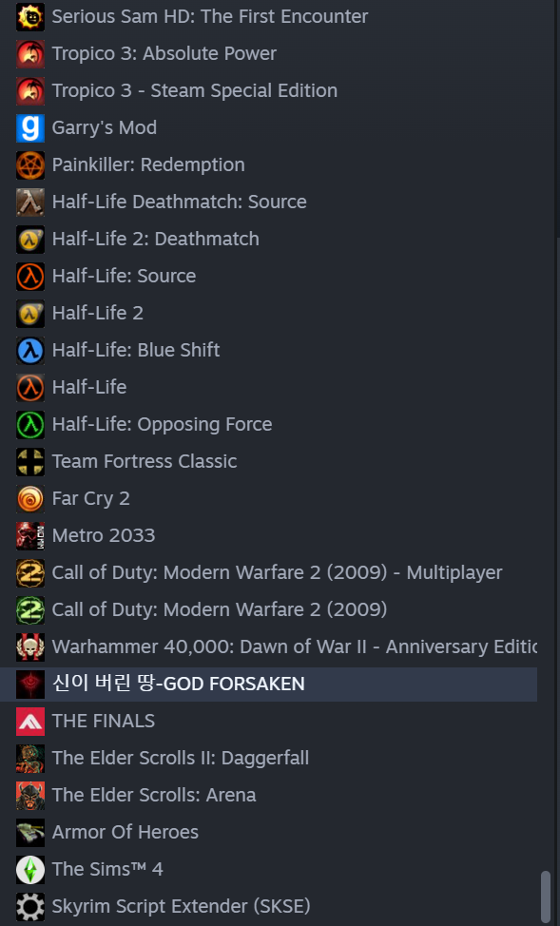The width and height of the screenshot is (560, 926).
Task: Select the Half-Life: Blue Shift lambda icon
Action: pyautogui.click(x=30, y=351)
